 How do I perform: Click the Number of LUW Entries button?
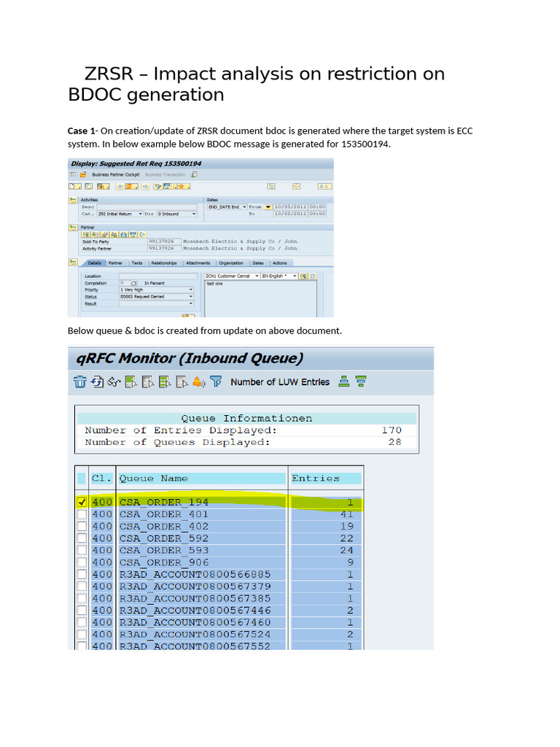point(280,382)
